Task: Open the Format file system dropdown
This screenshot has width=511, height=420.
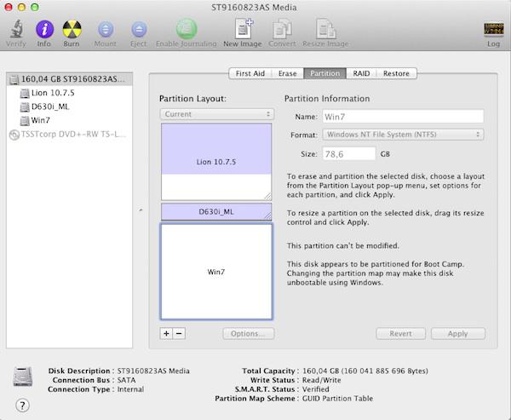Action: pos(403,134)
